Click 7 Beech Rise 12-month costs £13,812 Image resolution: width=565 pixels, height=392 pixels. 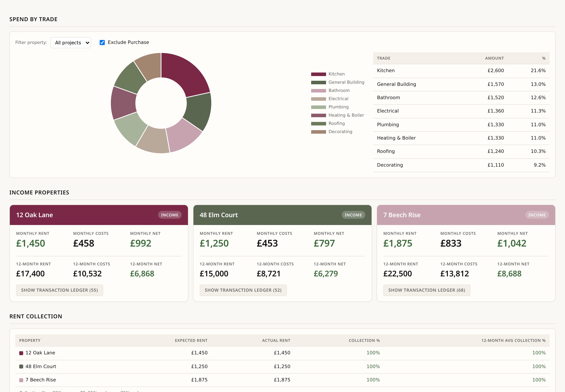[454, 274]
